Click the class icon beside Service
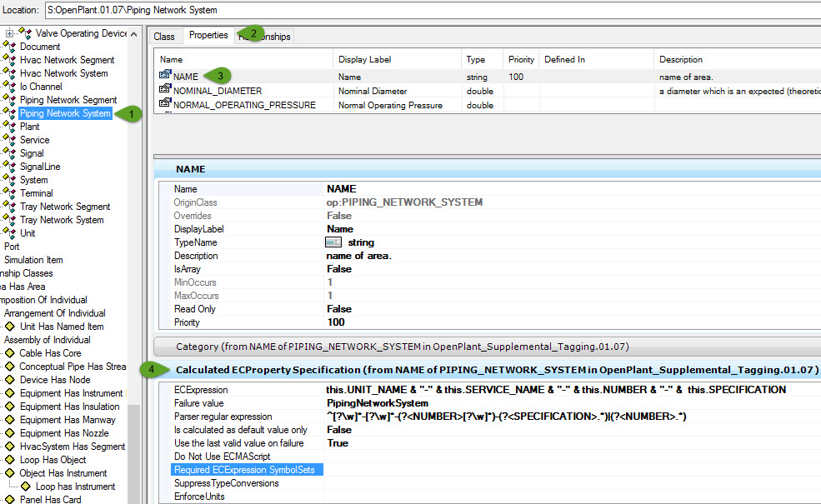Viewport: 821px width, 504px height. 9,140
